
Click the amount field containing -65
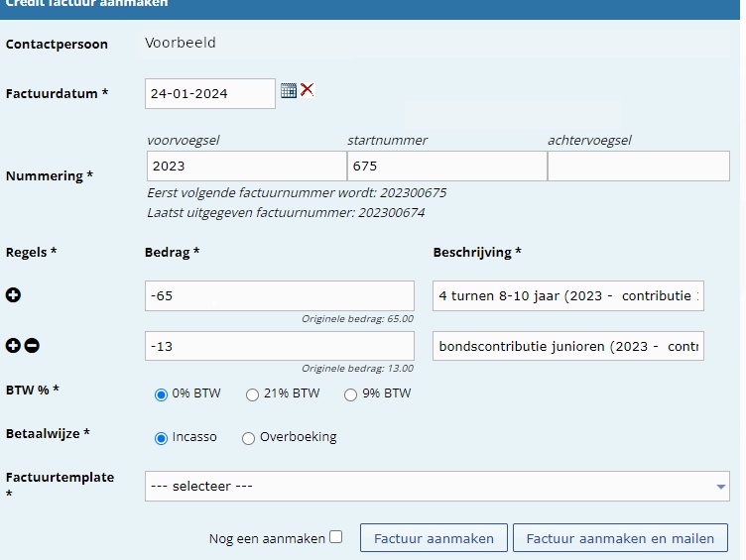click(279, 295)
